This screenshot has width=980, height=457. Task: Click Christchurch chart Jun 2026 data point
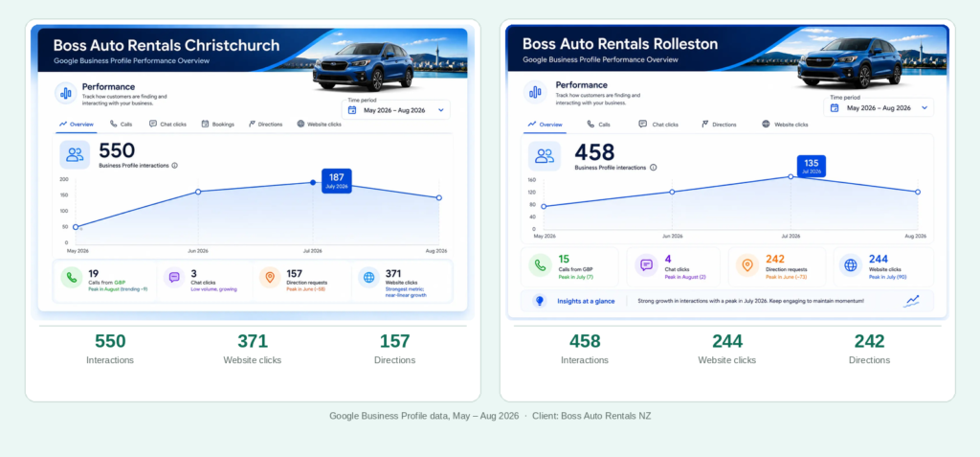tap(198, 192)
